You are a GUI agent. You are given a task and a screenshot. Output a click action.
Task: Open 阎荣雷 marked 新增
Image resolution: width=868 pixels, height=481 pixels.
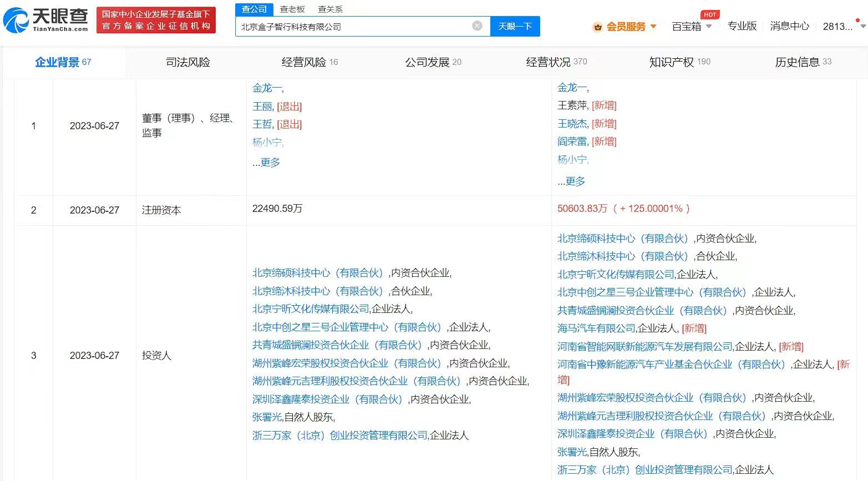(572, 141)
